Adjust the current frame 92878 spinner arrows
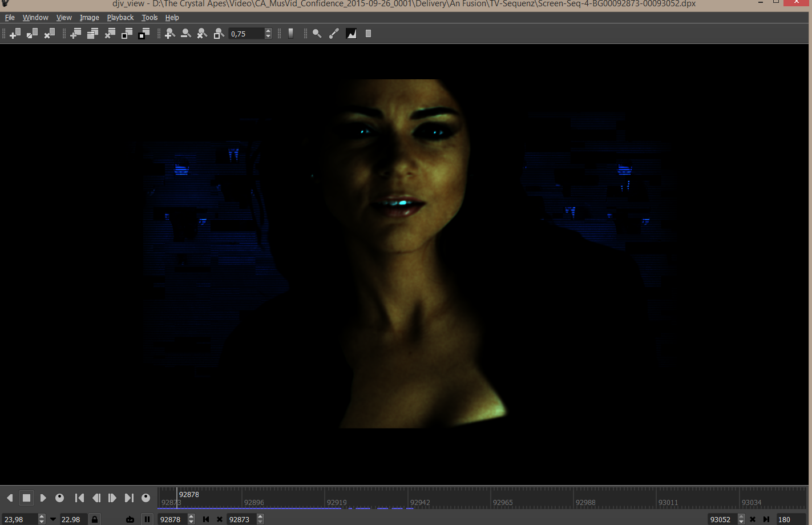812x525 pixels. point(191,519)
